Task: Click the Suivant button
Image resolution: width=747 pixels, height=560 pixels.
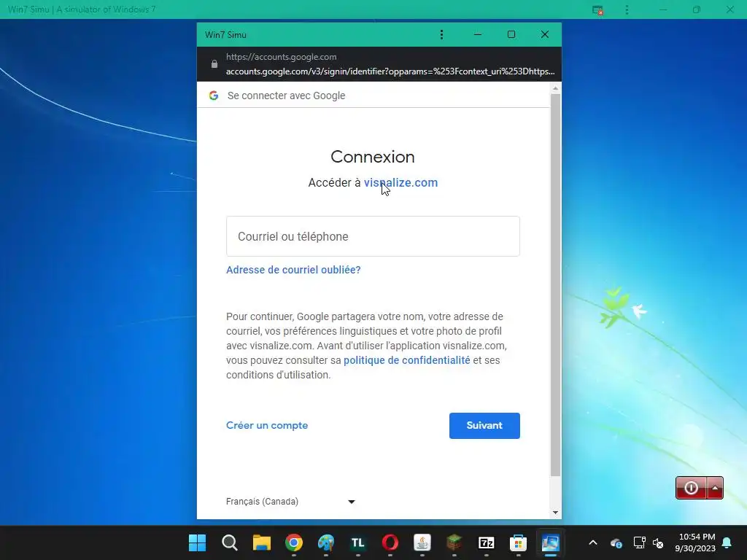Action: [x=484, y=426]
